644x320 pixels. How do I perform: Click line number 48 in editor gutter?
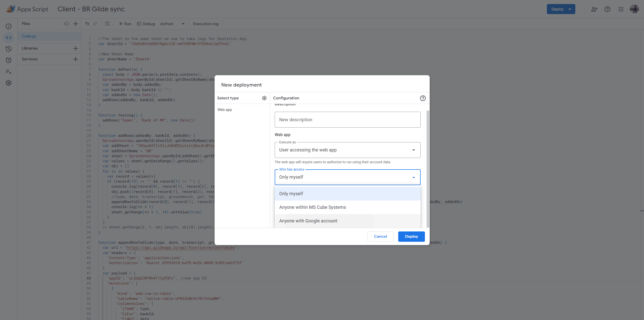click(x=89, y=278)
